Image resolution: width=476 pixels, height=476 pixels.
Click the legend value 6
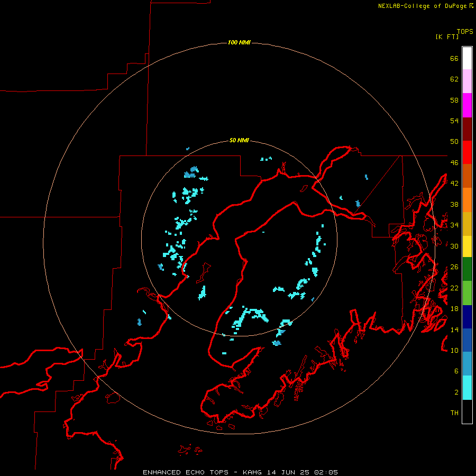point(456,371)
